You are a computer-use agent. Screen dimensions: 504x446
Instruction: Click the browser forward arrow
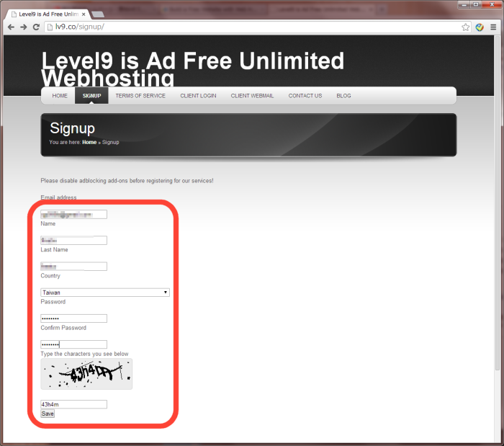tap(24, 27)
